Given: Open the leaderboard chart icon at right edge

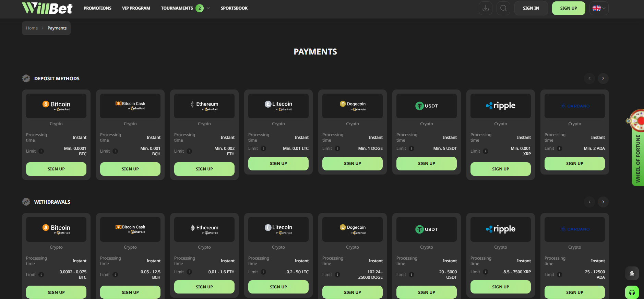Looking at the screenshot, I should click(632, 273).
